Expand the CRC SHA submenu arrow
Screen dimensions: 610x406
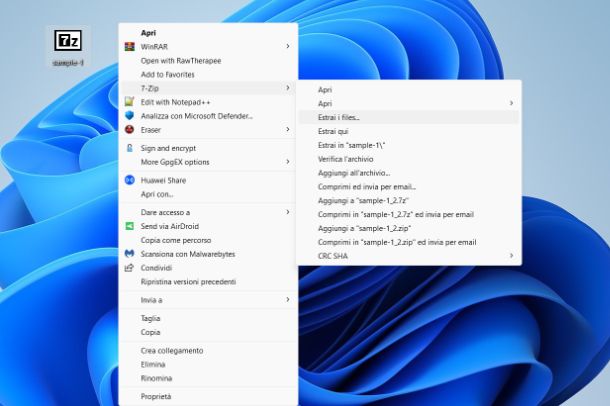pos(511,256)
